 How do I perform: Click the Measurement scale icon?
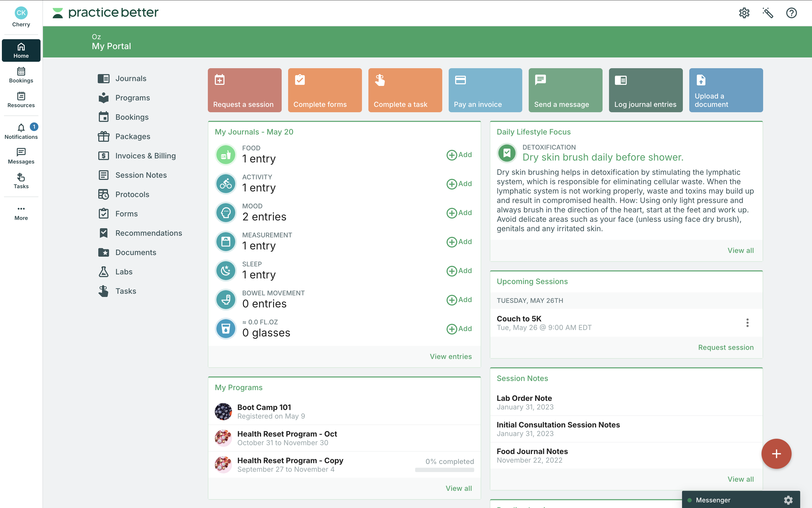pos(226,242)
